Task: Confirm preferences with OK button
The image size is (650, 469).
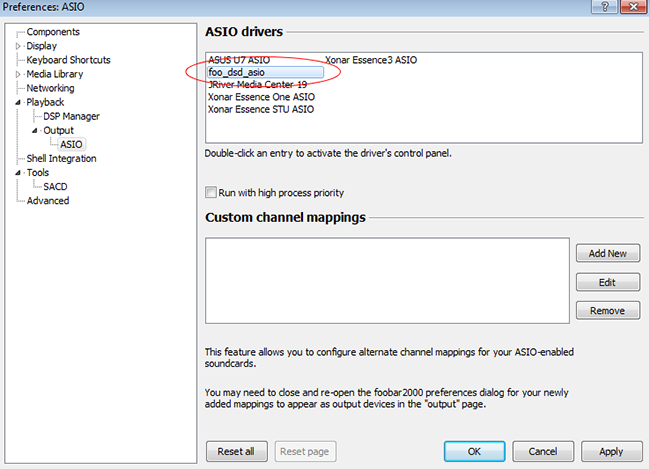Action: point(476,451)
